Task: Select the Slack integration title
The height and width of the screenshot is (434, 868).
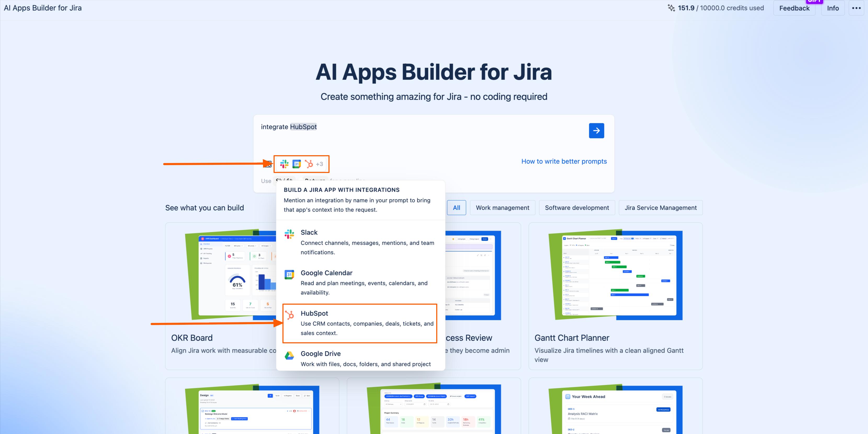Action: pos(309,232)
